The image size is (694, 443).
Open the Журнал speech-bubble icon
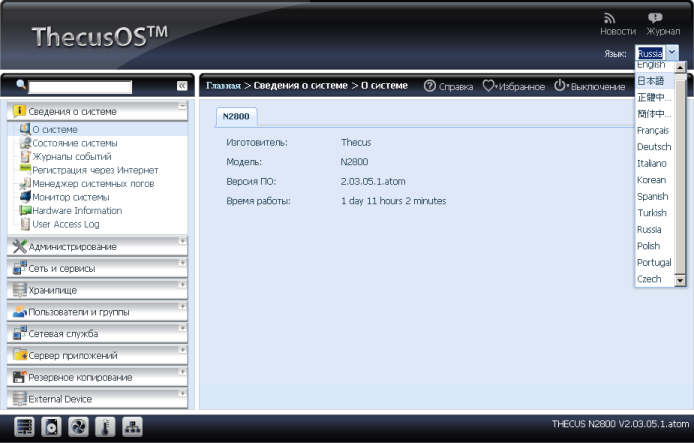click(655, 18)
